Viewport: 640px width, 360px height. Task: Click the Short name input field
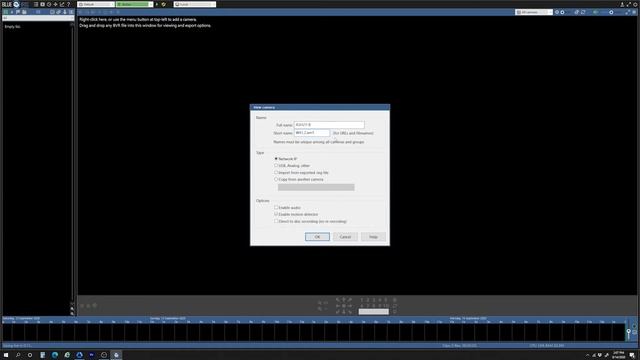pos(312,133)
